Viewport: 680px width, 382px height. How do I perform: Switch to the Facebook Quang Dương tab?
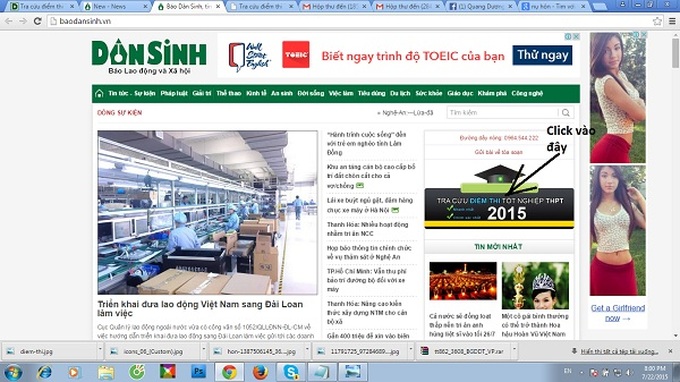(481, 7)
